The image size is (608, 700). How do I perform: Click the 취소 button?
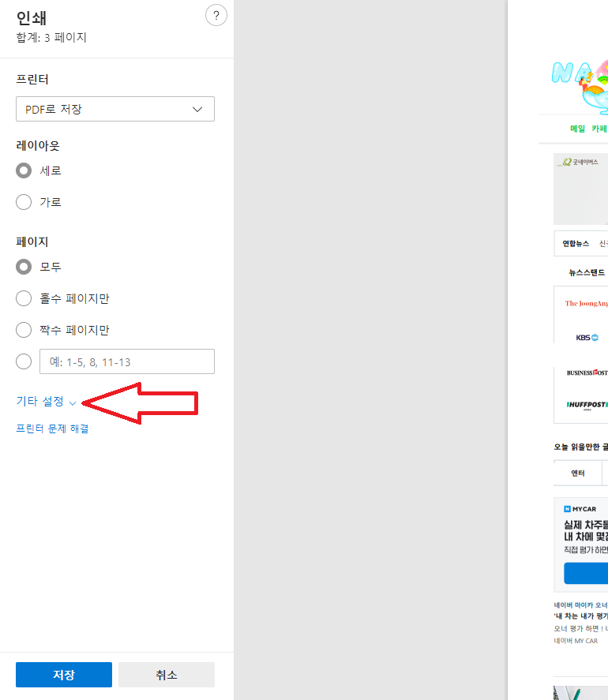[167, 675]
